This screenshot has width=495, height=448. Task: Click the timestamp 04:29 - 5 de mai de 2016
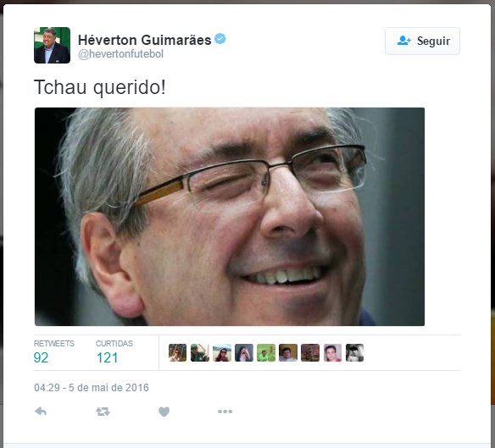click(92, 387)
